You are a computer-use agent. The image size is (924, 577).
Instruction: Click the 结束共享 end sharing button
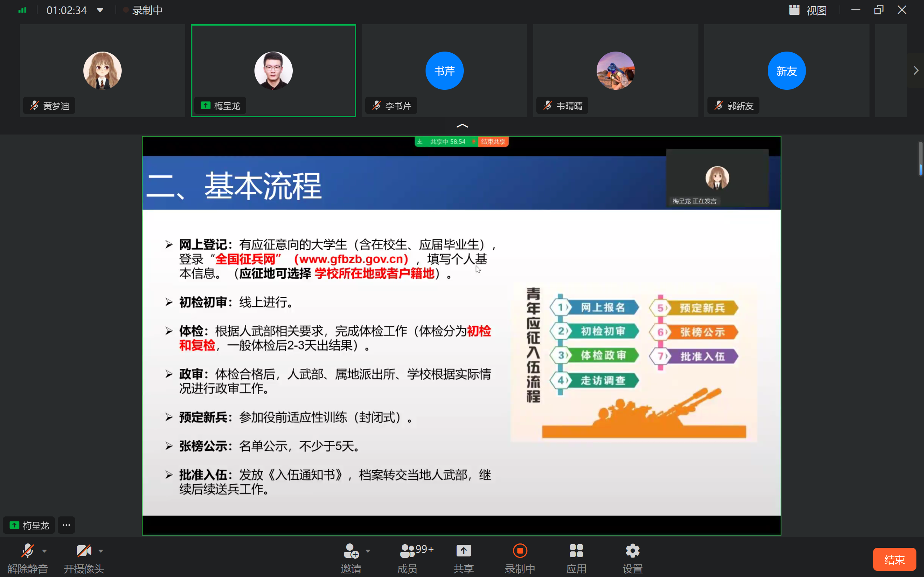coord(493,142)
